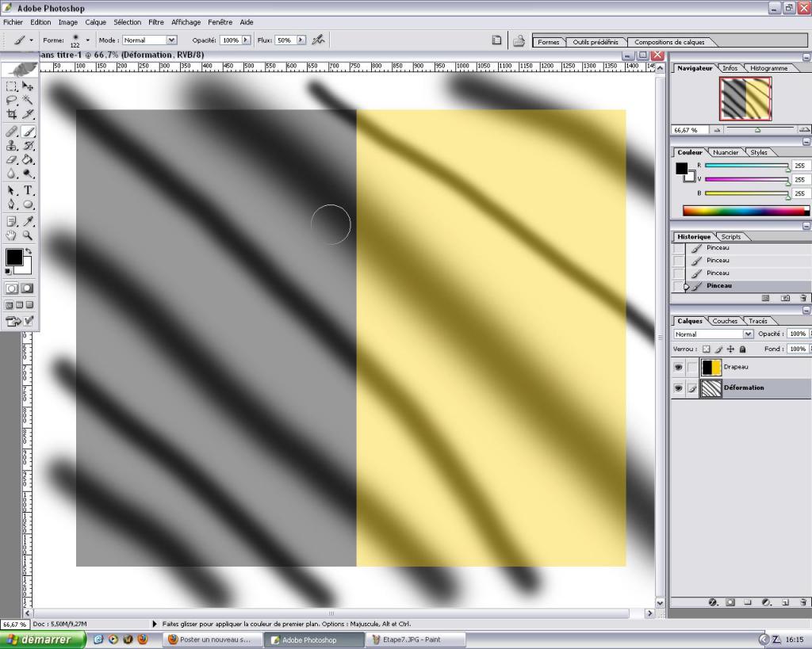Hide the Drapeau layer
This screenshot has width=812, height=649.
[x=679, y=367]
